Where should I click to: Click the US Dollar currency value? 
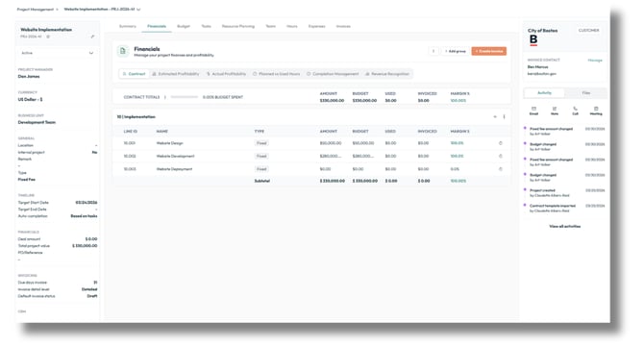click(30, 99)
